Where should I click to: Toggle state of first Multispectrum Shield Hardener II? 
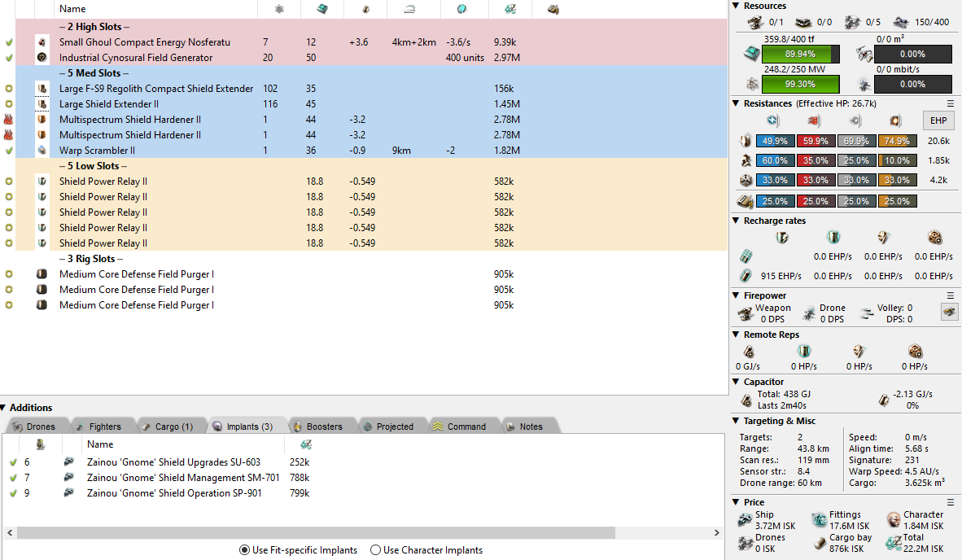[x=9, y=120]
